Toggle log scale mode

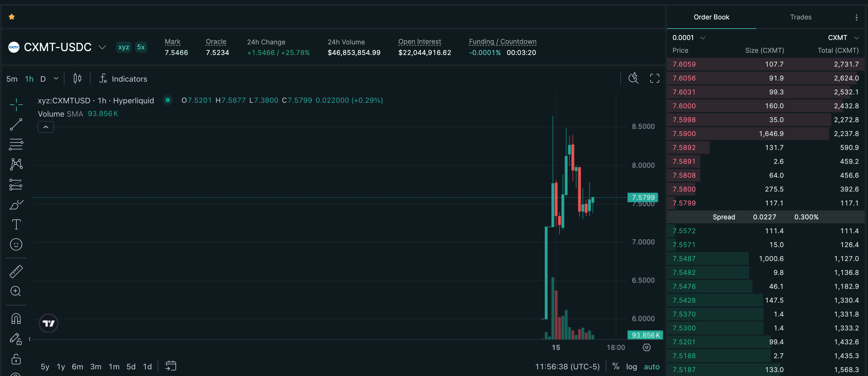pos(631,367)
